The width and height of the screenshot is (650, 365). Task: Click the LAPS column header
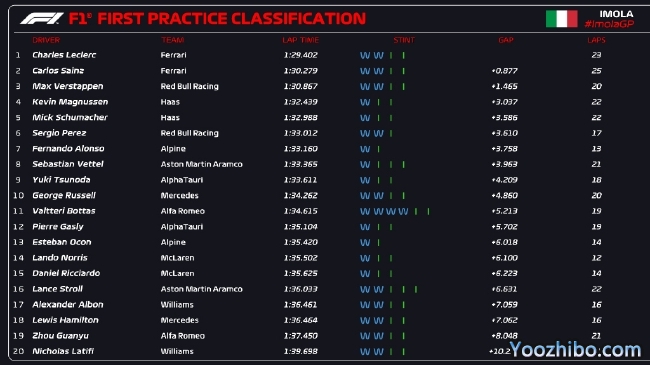[x=596, y=40]
